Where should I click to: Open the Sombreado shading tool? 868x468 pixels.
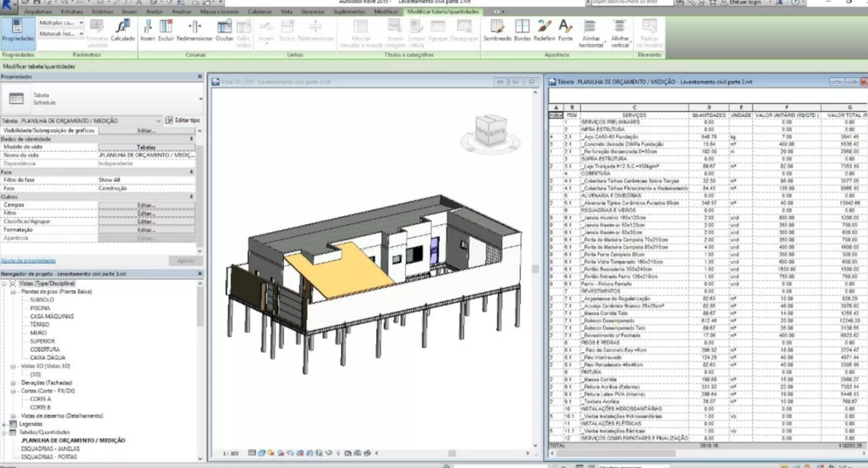(497, 30)
